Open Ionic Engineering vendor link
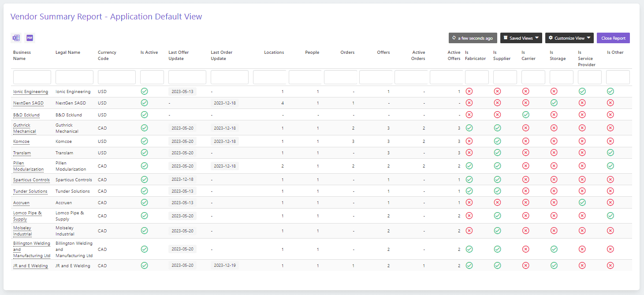 [30, 92]
